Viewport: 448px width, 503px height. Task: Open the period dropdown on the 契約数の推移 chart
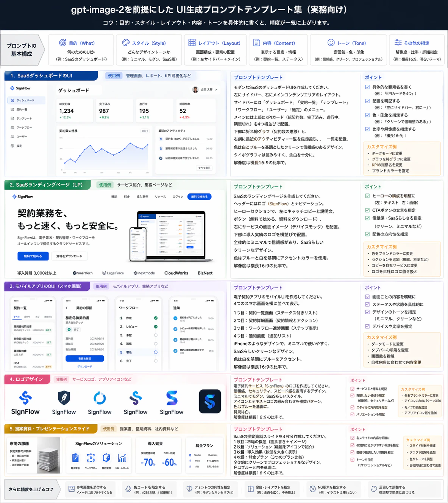(x=145, y=131)
